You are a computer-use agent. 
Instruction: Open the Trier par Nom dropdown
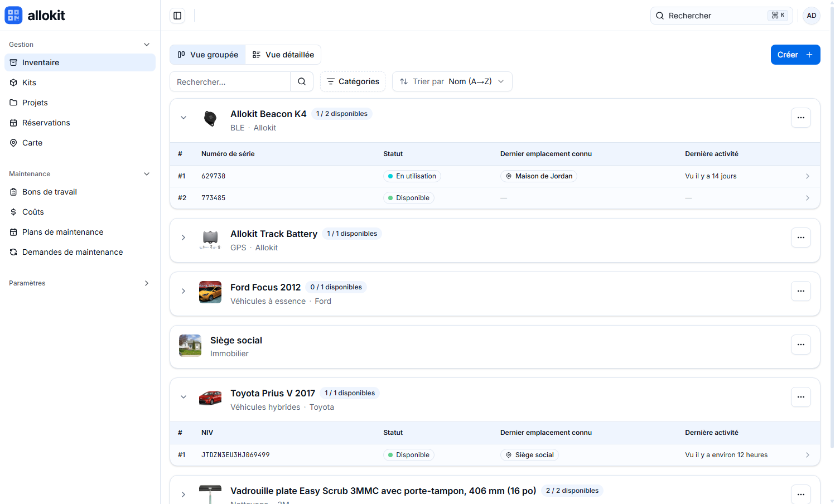click(452, 81)
